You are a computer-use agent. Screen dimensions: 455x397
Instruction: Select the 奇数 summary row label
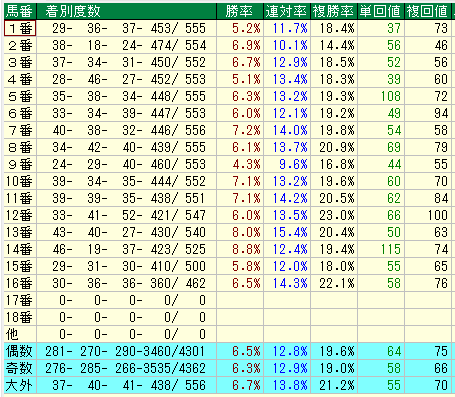20,368
